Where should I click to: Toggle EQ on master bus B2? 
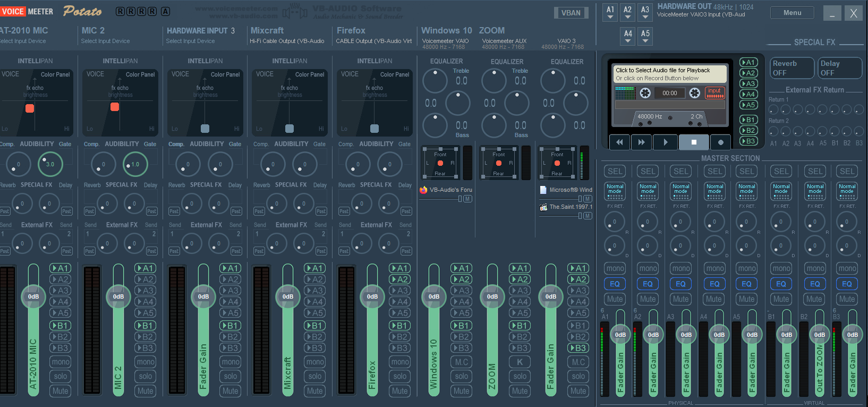point(815,284)
